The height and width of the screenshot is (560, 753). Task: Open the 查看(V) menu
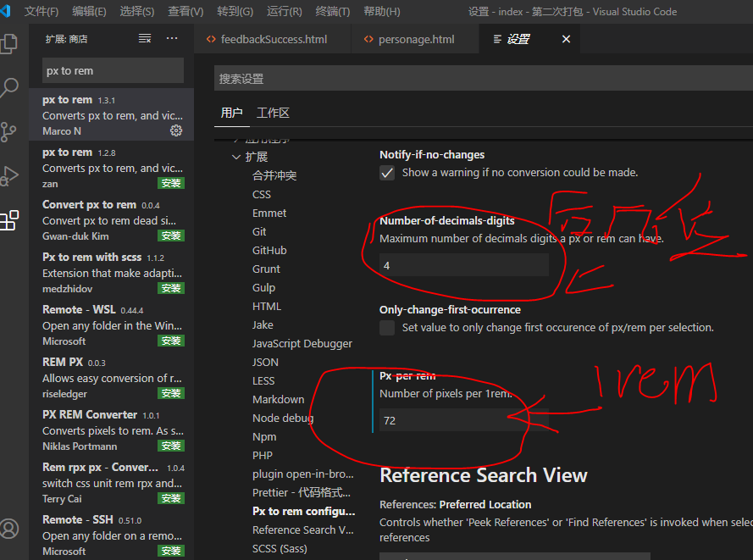[185, 12]
